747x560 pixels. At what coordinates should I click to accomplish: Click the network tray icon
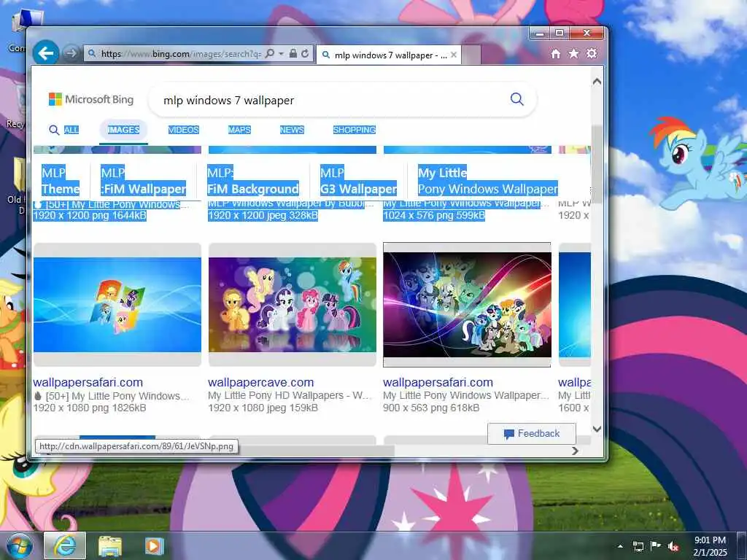pos(638,547)
